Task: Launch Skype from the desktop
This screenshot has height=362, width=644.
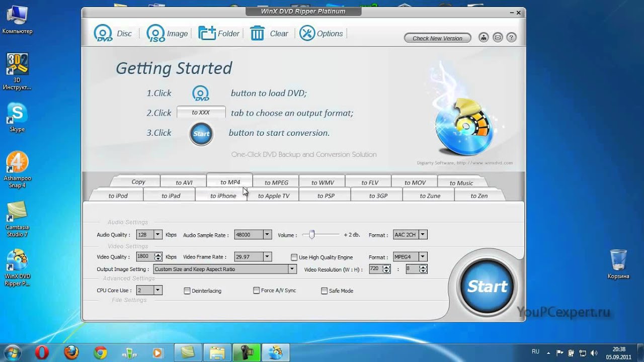Action: (17, 117)
